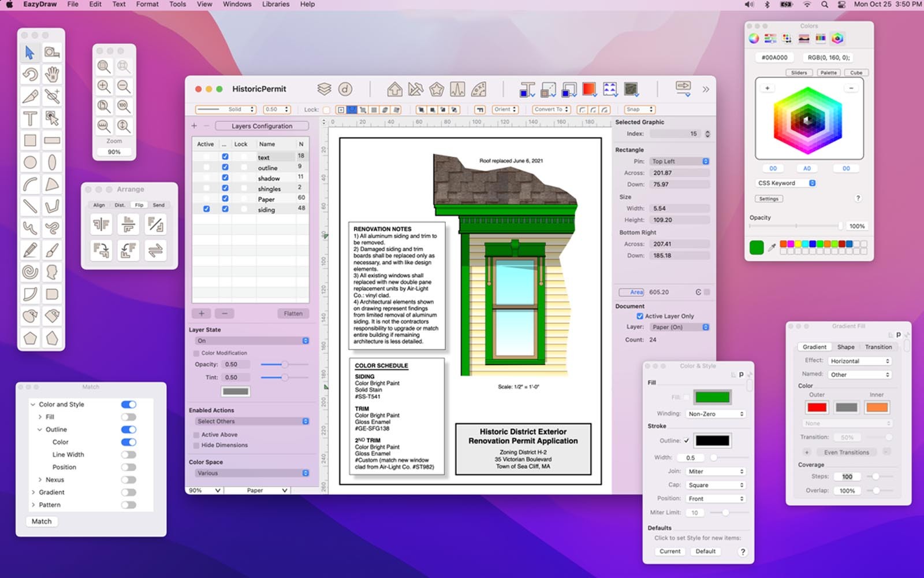Click the #00A000 hex color field

pyautogui.click(x=774, y=57)
